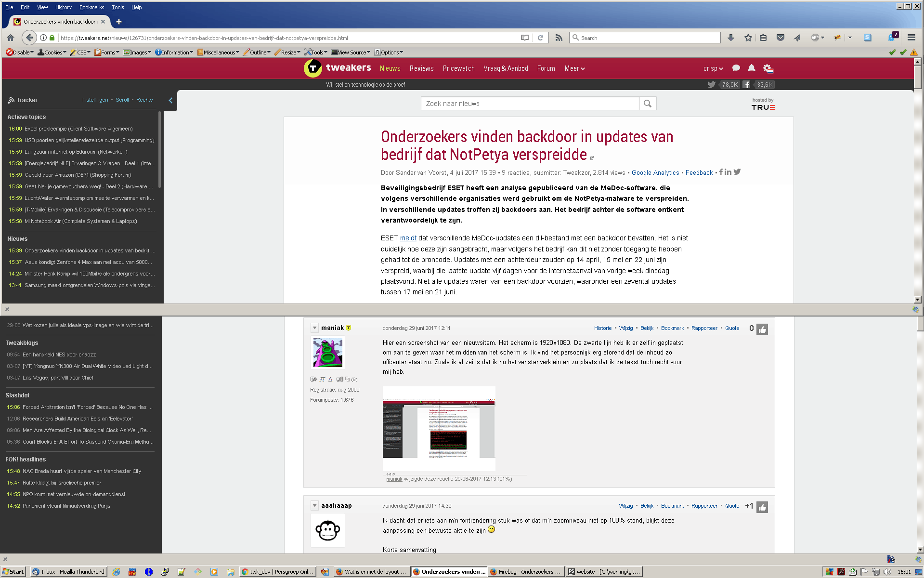Click the Tweakers logo
Viewport: 924px width, 578px height.
coord(337,68)
